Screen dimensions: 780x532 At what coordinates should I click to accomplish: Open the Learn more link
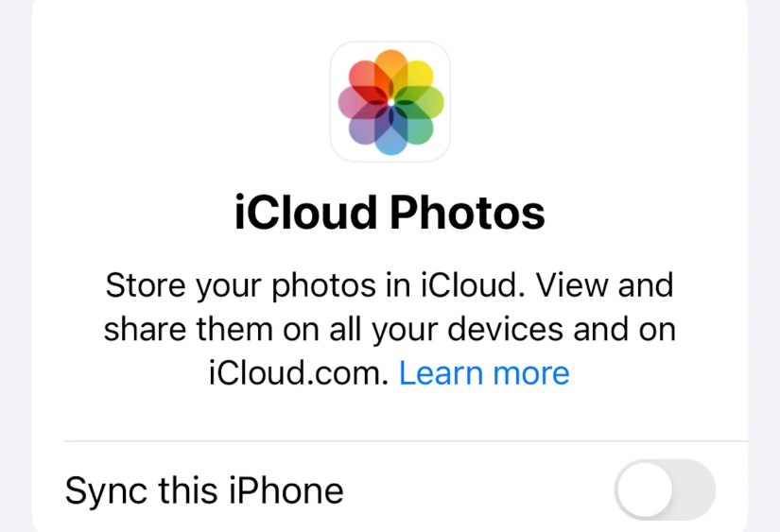484,373
